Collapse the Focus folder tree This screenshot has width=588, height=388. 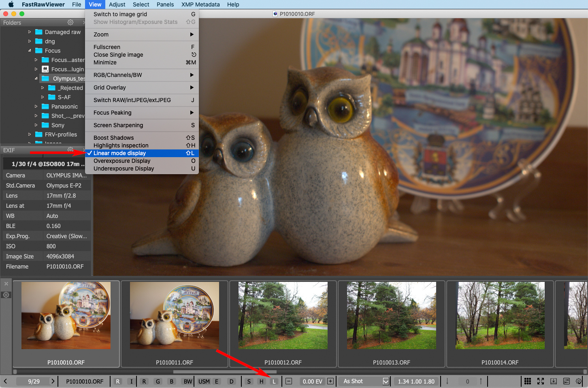point(30,51)
